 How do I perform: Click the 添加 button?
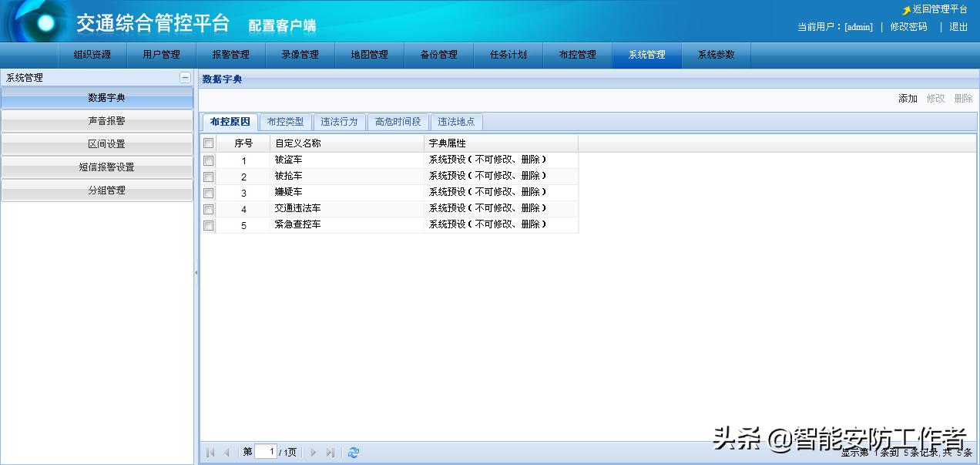908,99
